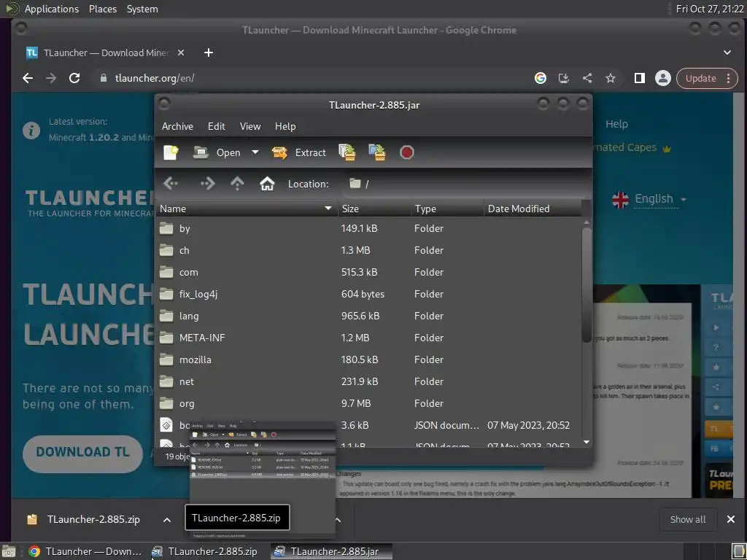
Task: Select the org folder
Action: tap(368, 404)
